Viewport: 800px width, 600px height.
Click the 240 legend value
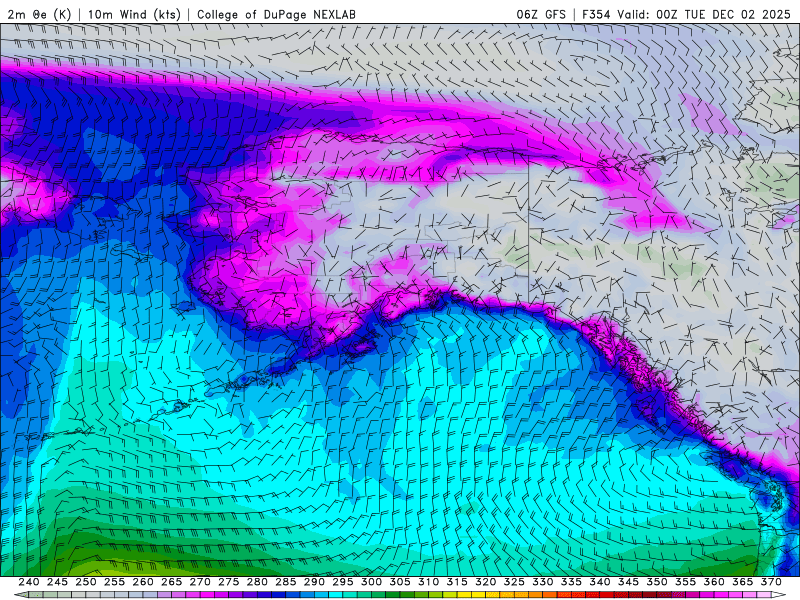(29, 582)
